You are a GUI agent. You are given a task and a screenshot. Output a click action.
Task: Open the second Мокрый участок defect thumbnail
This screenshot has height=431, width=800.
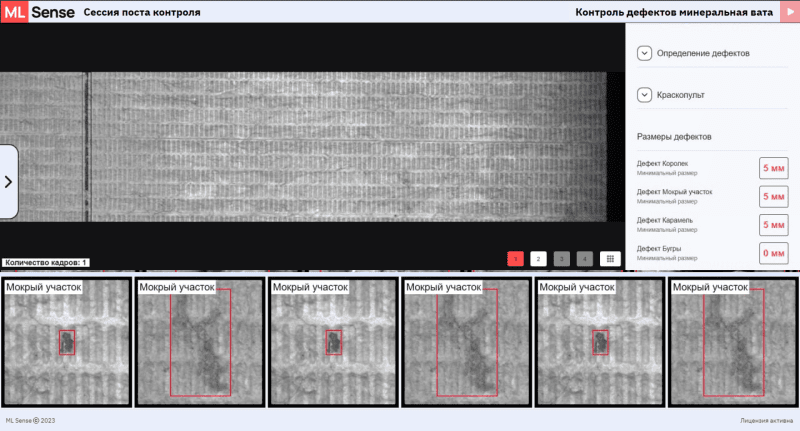(x=199, y=342)
